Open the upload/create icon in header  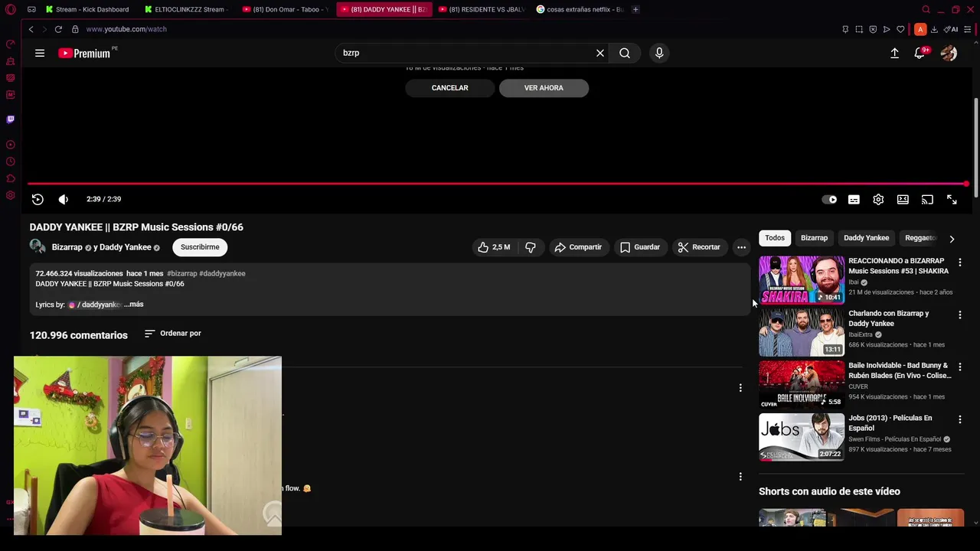click(894, 53)
